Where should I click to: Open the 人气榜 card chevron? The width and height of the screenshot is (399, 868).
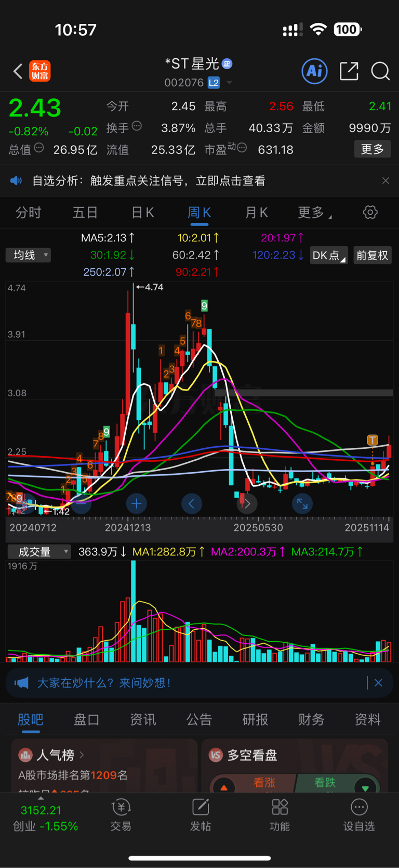pyautogui.click(x=82, y=754)
